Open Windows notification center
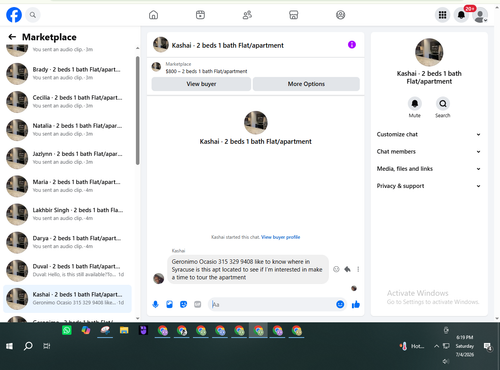The width and height of the screenshot is (500, 370). pos(488,347)
